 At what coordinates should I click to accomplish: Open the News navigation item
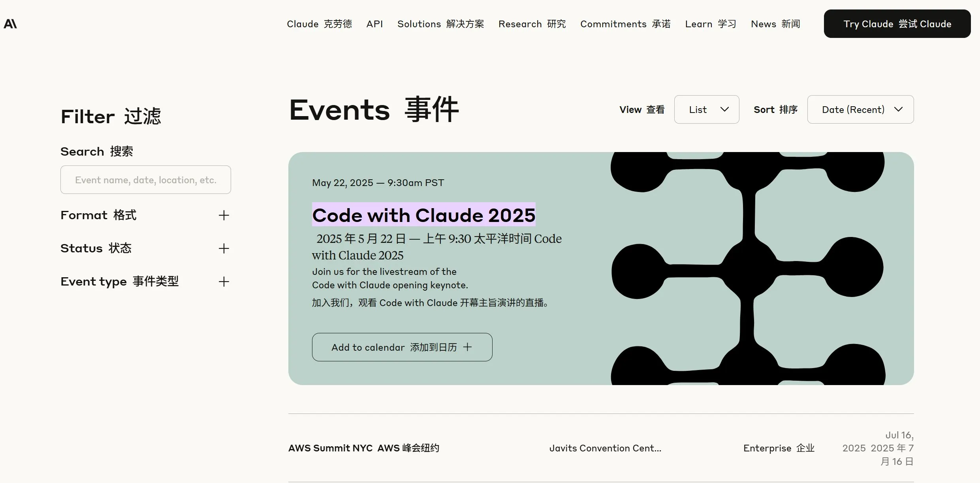coord(775,24)
